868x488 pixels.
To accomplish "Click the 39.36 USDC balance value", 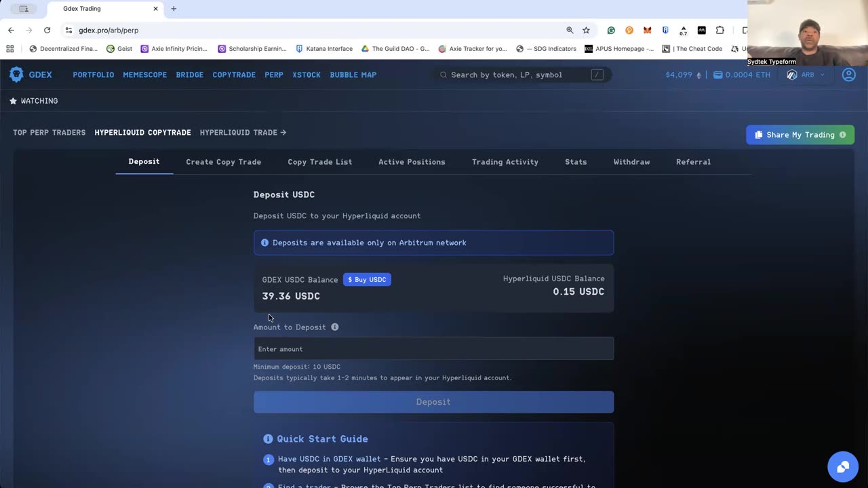I will [x=291, y=296].
